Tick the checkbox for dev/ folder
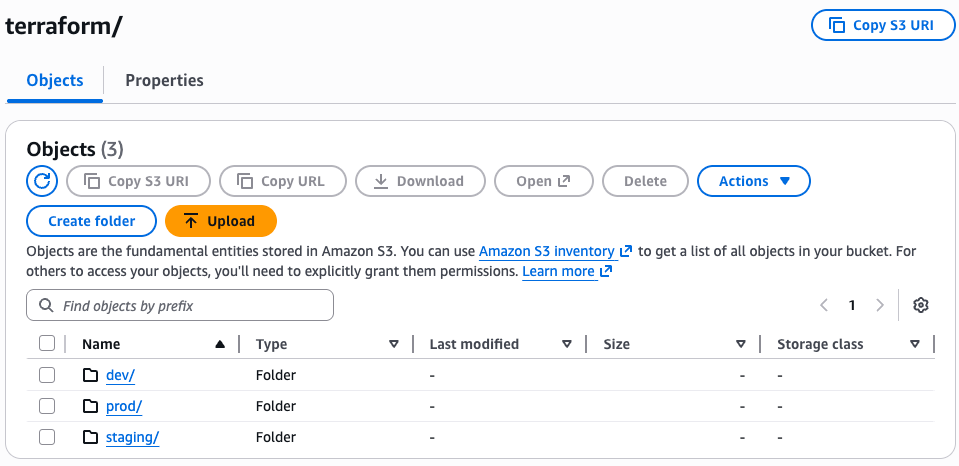Viewport: 959px width, 466px height. pos(47,376)
